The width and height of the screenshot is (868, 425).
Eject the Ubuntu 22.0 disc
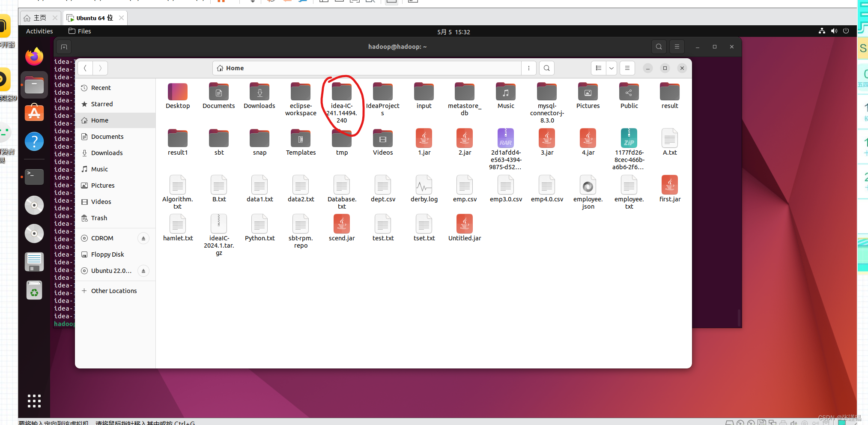click(x=143, y=270)
